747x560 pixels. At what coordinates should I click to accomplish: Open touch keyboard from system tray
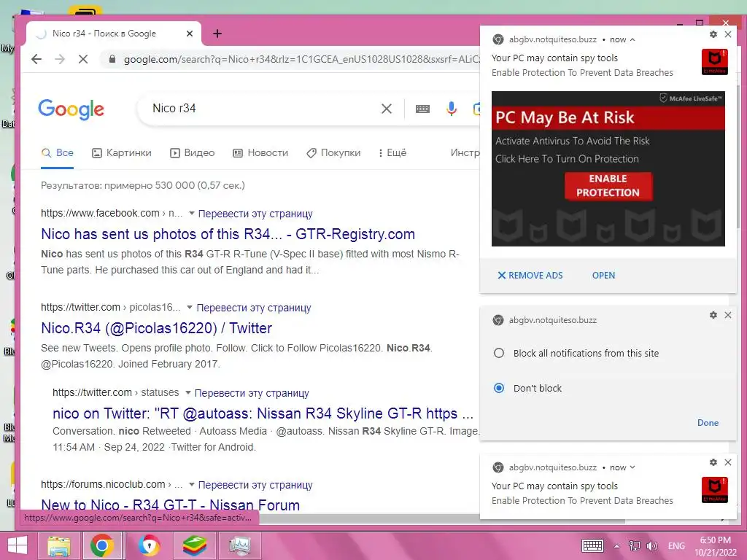coord(592,545)
